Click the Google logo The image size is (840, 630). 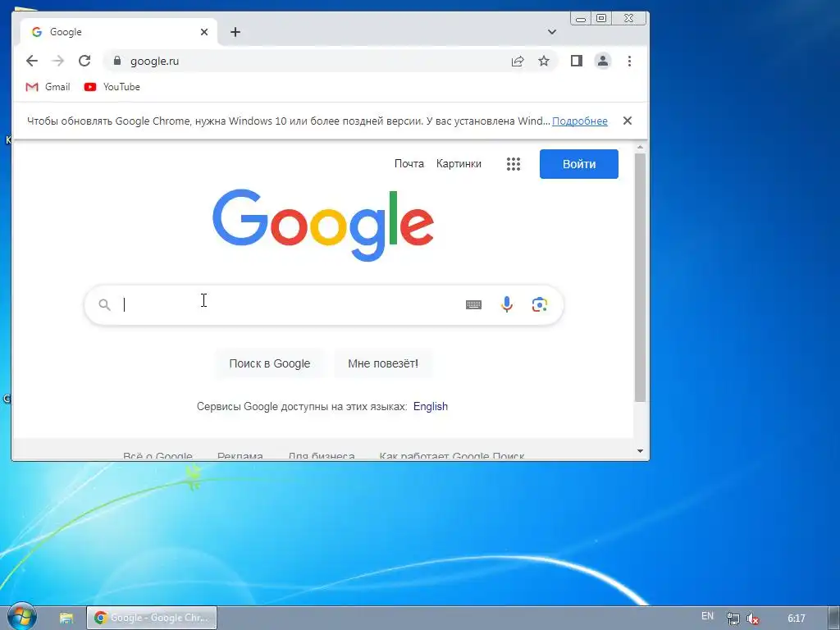point(323,225)
